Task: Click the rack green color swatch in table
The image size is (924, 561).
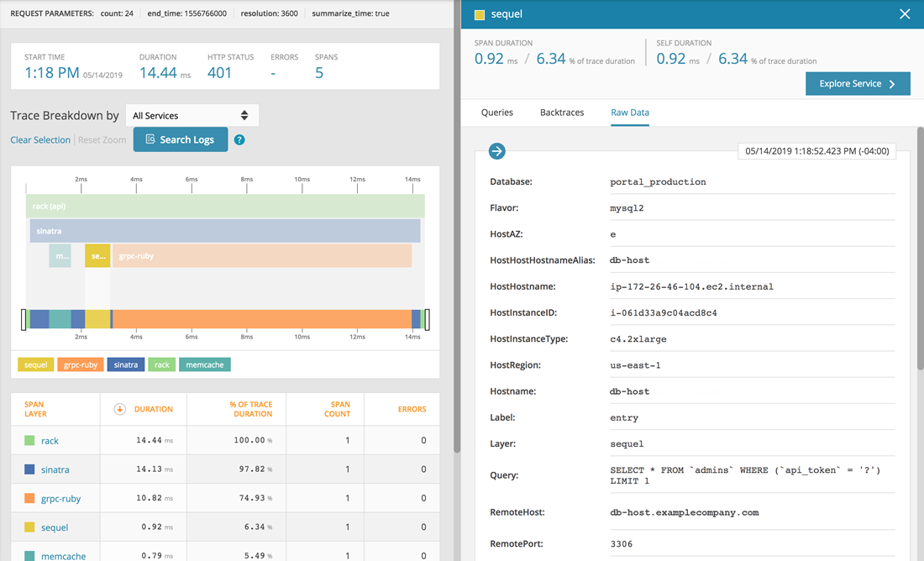Action: click(30, 441)
